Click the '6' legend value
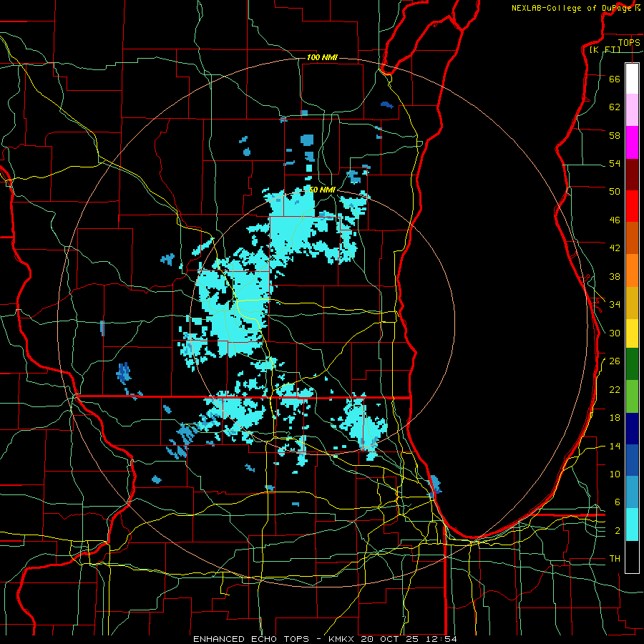This screenshot has height=644, width=644. [x=617, y=502]
